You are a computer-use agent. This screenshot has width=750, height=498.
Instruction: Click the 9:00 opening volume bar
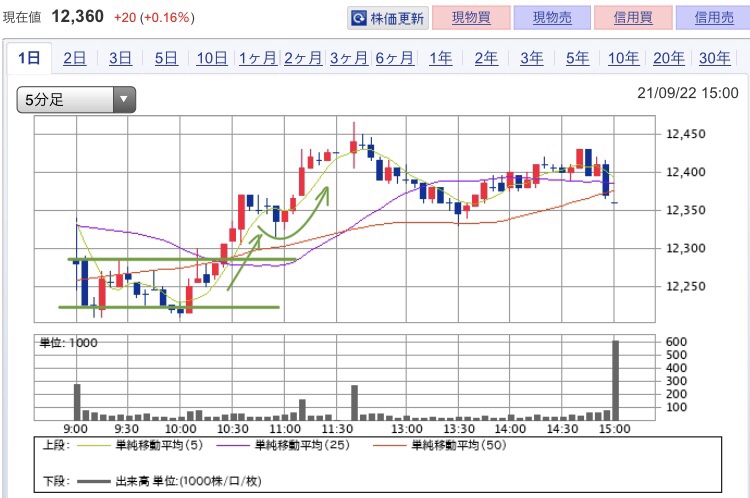click(x=77, y=402)
